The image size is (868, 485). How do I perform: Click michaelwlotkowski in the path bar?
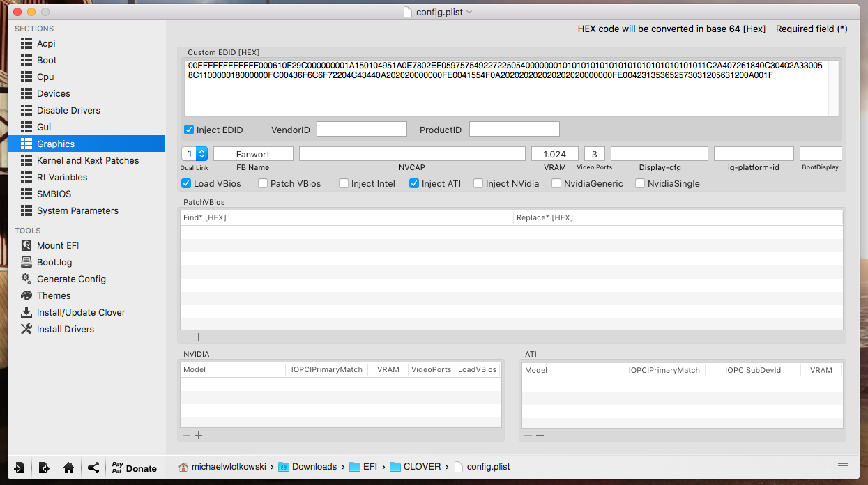(229, 467)
